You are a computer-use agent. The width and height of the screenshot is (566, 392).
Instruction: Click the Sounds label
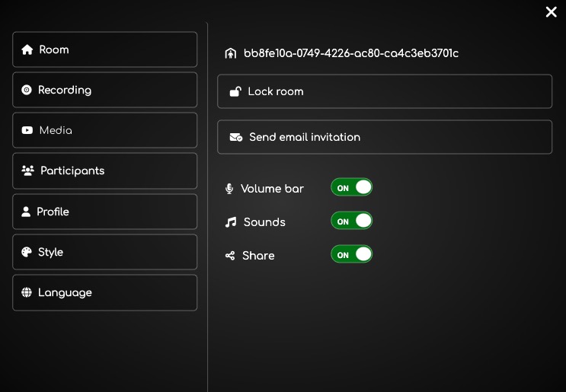[x=264, y=222]
